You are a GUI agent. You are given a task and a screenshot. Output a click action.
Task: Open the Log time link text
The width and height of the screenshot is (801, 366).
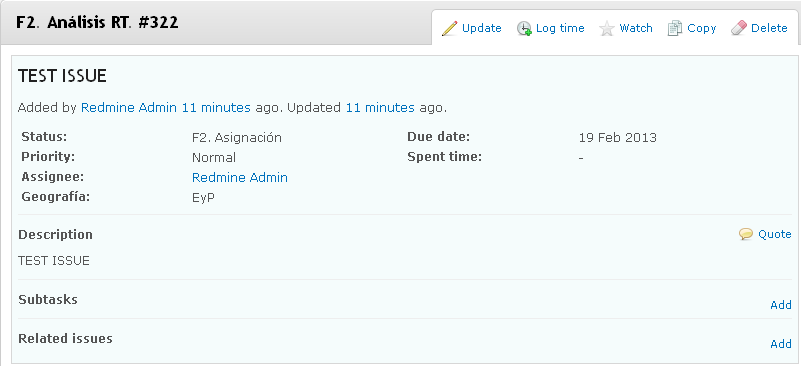[560, 28]
